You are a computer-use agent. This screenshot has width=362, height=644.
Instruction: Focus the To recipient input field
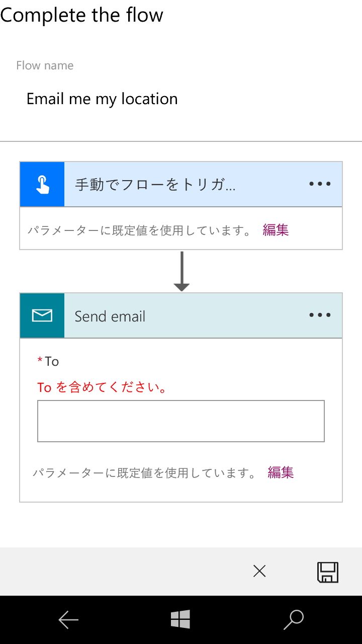(181, 421)
